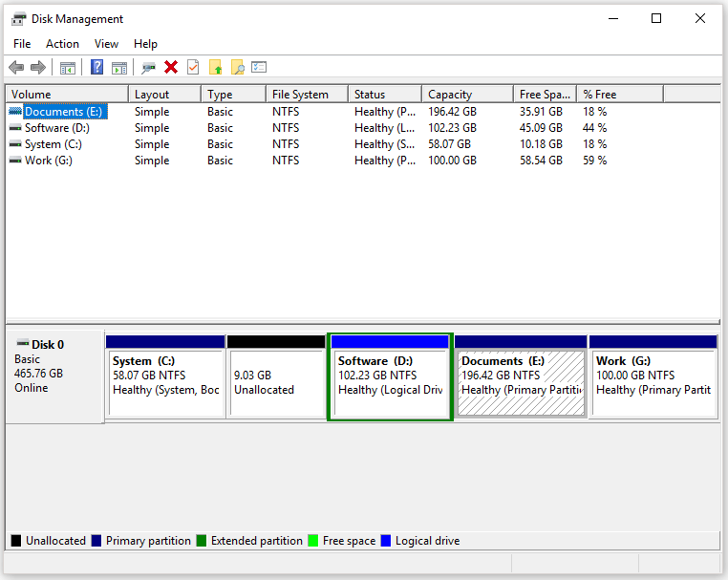Sort by the File System column header

pos(307,95)
